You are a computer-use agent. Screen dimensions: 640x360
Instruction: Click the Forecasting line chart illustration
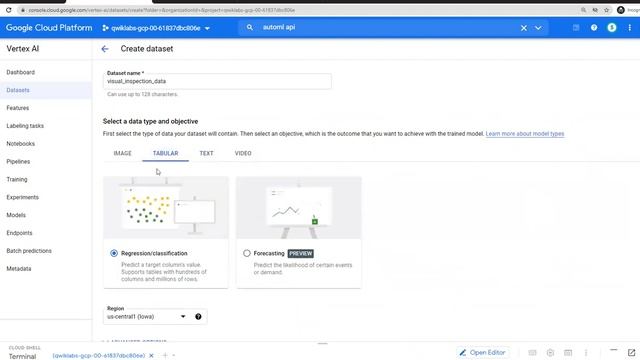(x=299, y=208)
